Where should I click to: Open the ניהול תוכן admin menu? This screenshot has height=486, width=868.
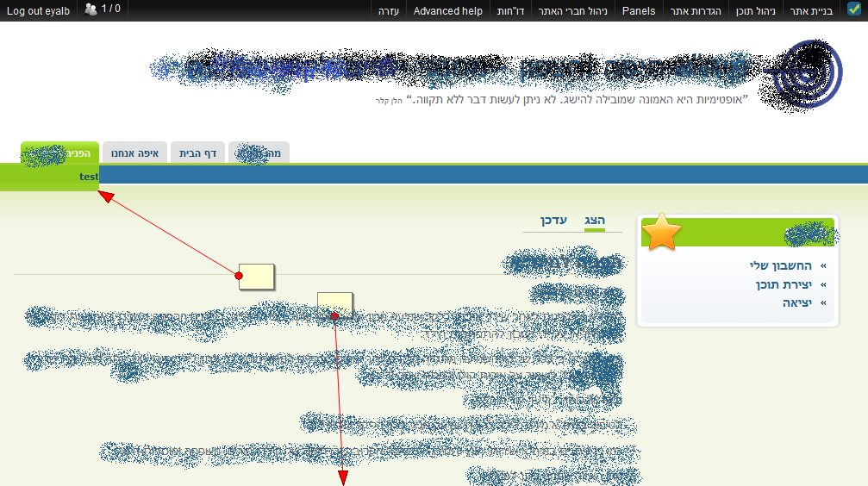755,11
